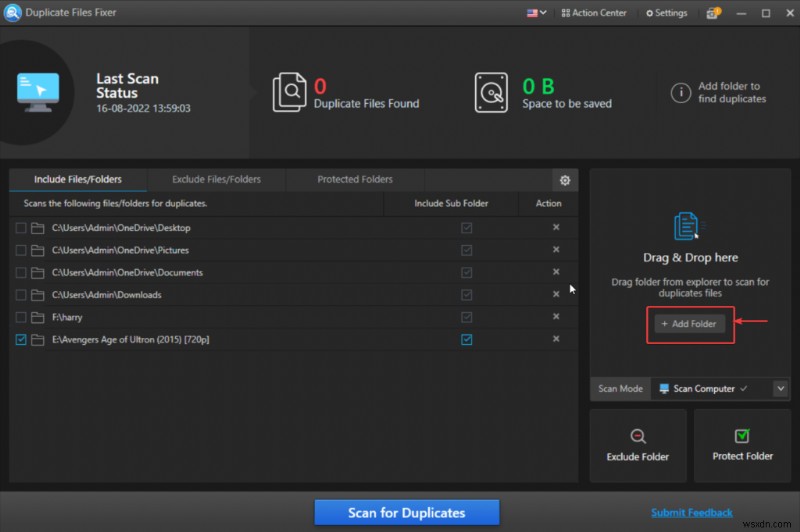Open the language flag dropdown
The width and height of the screenshot is (800, 532).
(x=536, y=13)
